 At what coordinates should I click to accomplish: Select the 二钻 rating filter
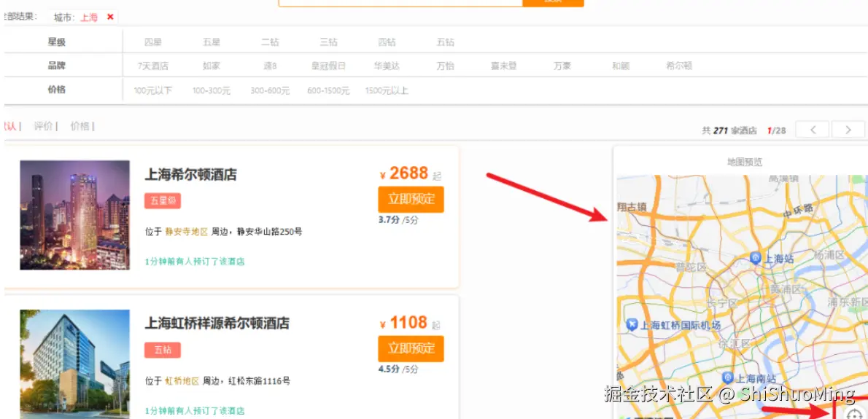pos(270,42)
